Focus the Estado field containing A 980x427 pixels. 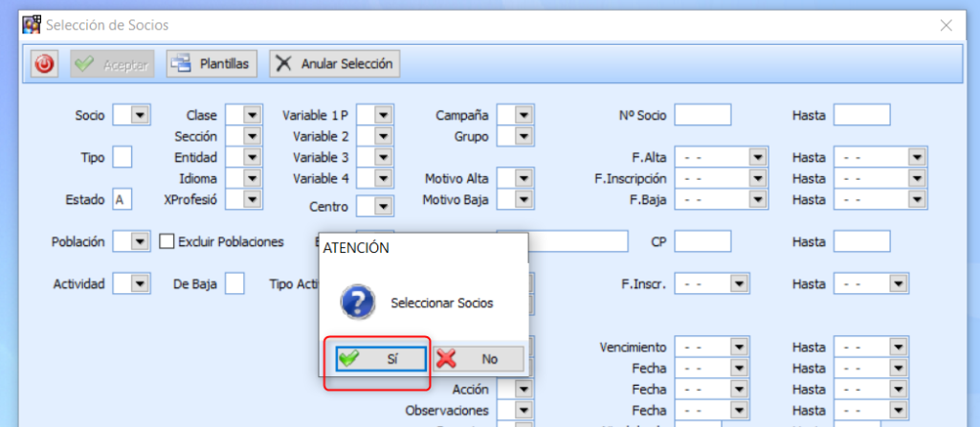click(122, 199)
